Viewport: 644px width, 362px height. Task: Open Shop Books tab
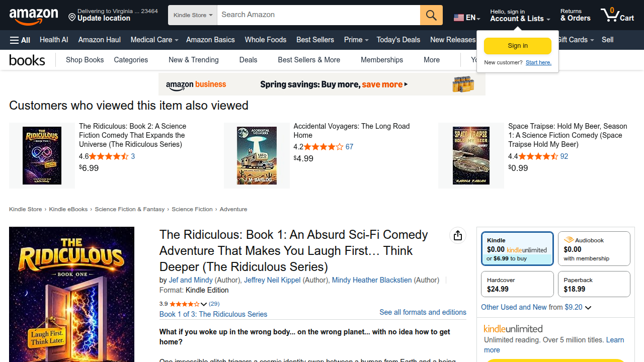point(85,60)
